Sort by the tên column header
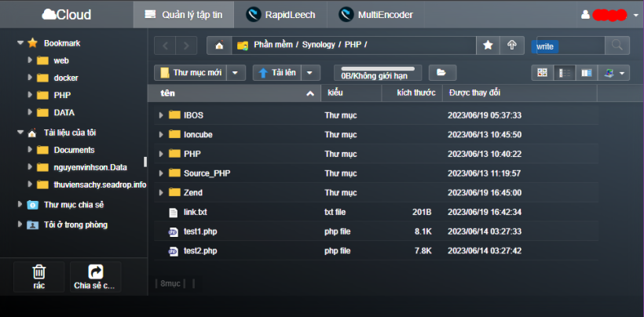Viewport: 644px width, 317px height. [234, 93]
